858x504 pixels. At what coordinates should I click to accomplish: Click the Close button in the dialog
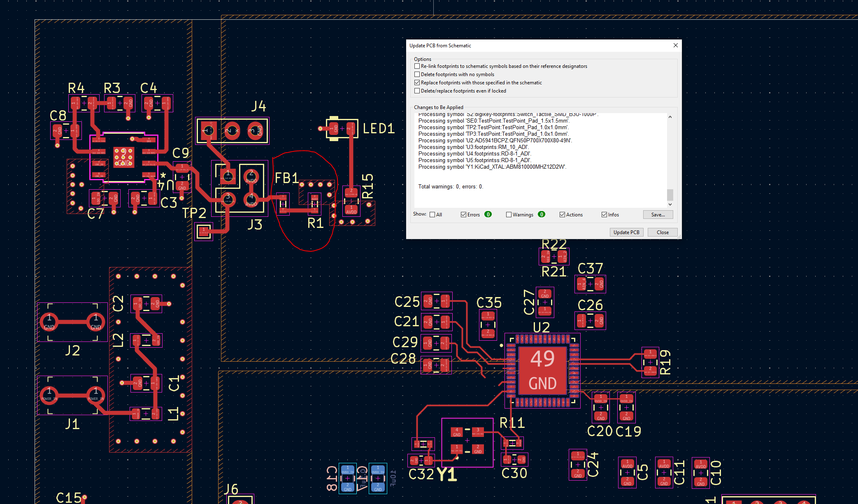click(x=663, y=232)
